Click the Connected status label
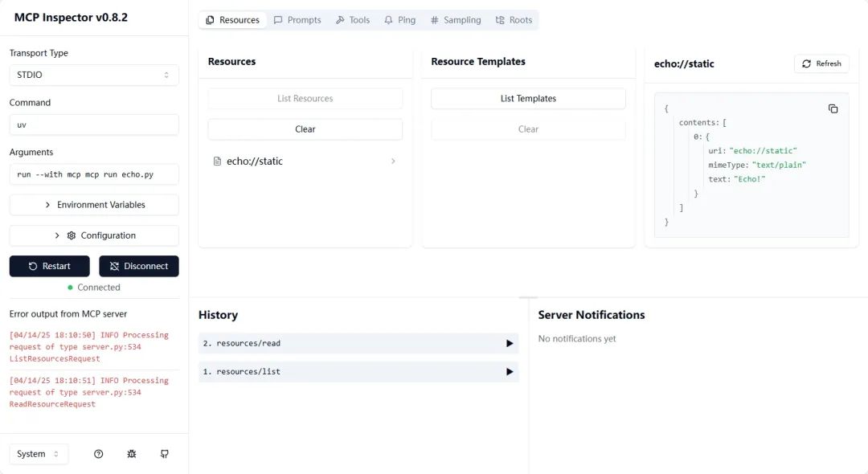 pos(99,288)
